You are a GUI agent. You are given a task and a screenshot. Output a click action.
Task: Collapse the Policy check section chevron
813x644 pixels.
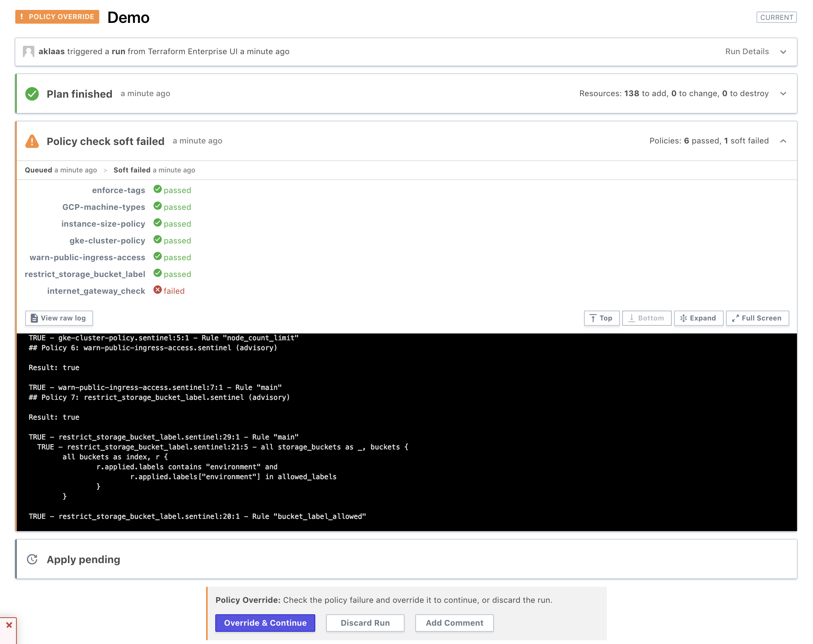(x=783, y=141)
